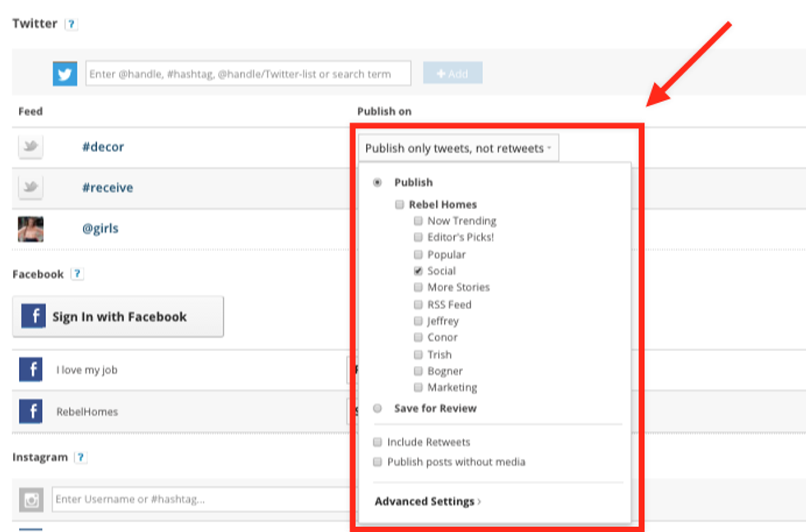This screenshot has width=806, height=532.
Task: Click the blue Add button
Action: click(452, 74)
